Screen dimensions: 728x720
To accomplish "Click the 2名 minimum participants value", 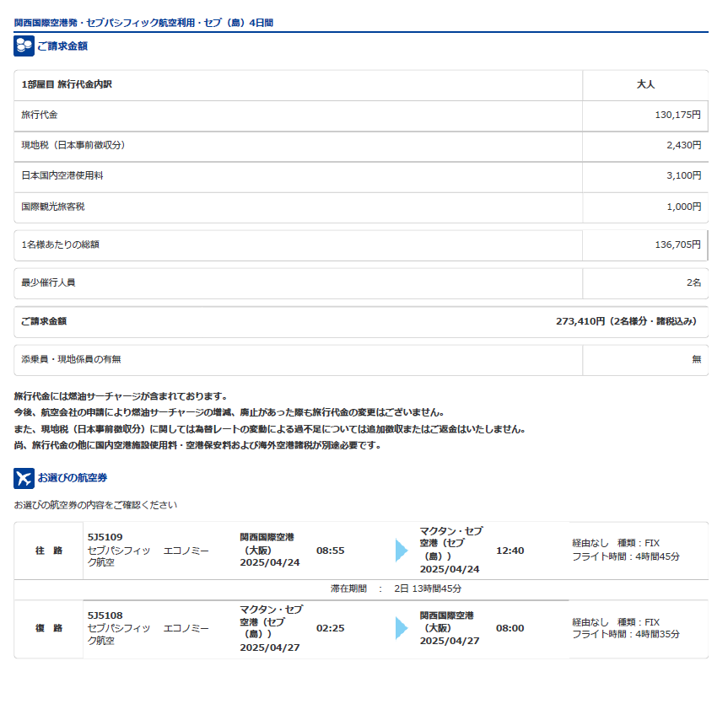I will (694, 282).
